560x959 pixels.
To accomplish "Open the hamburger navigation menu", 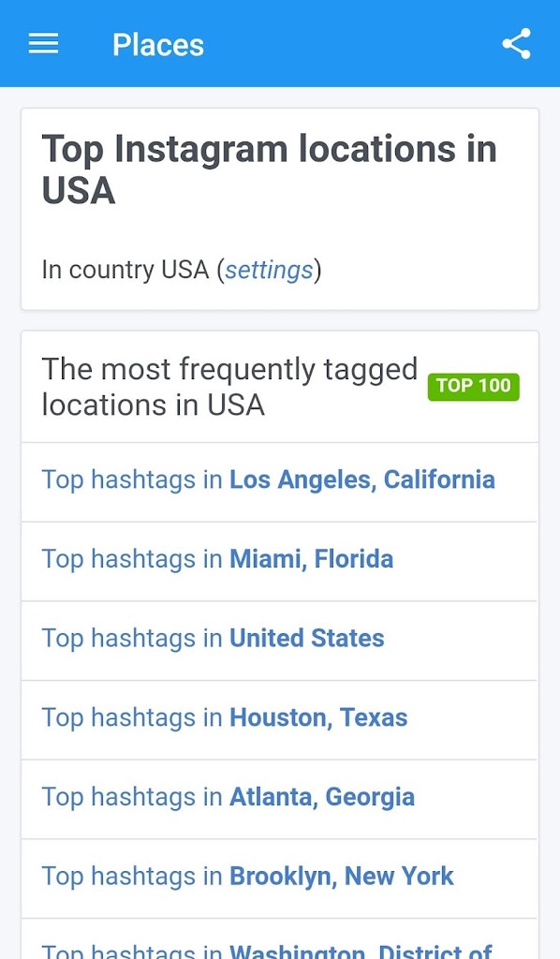I will pos(43,44).
